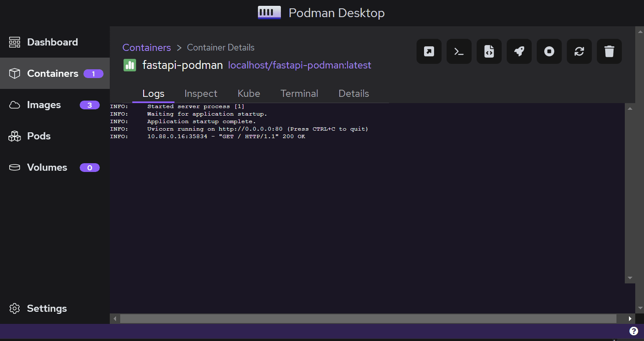Click green fastapi-podman status icon
This screenshot has width=644, height=341.
click(130, 65)
